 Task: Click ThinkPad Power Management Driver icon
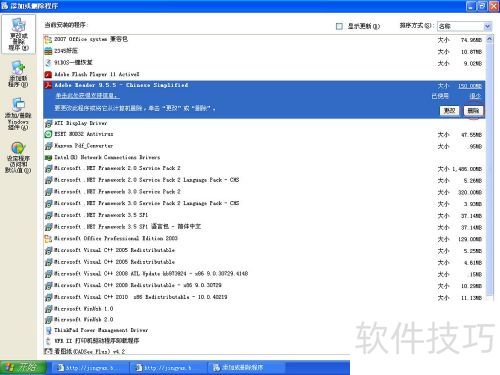48,330
